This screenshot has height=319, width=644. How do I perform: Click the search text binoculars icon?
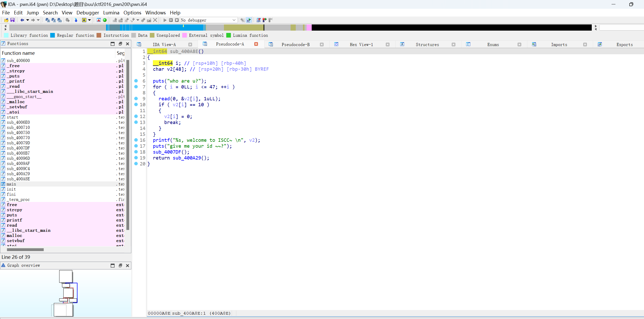pos(54,20)
